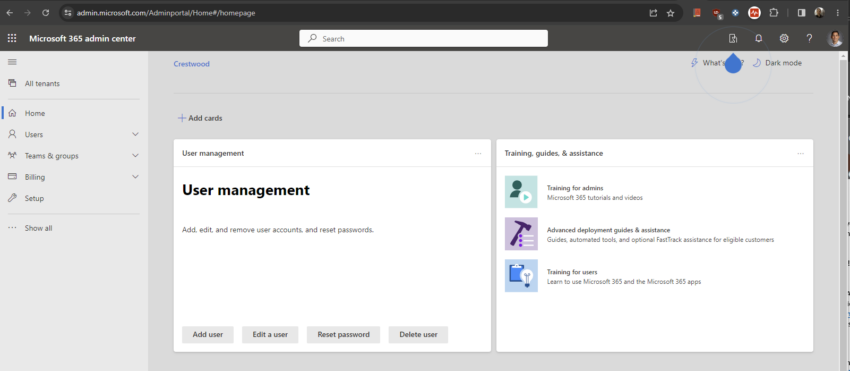Click the Add user button

[x=208, y=335]
